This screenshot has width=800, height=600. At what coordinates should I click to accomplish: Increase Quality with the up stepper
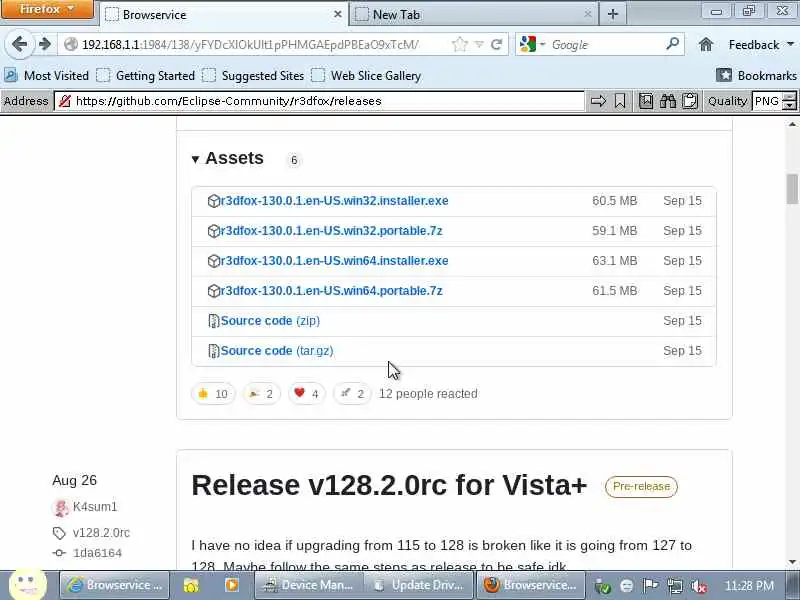click(789, 96)
